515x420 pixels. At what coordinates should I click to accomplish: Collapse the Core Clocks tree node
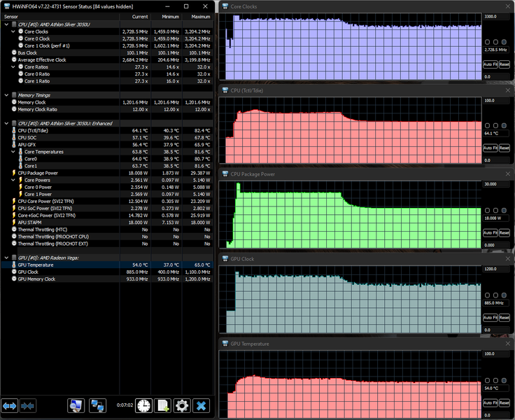coord(13,31)
